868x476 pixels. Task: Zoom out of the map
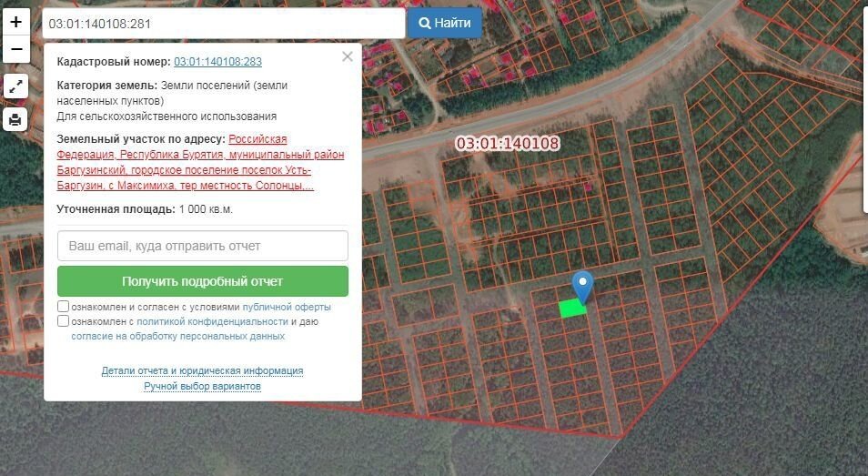click(x=15, y=49)
